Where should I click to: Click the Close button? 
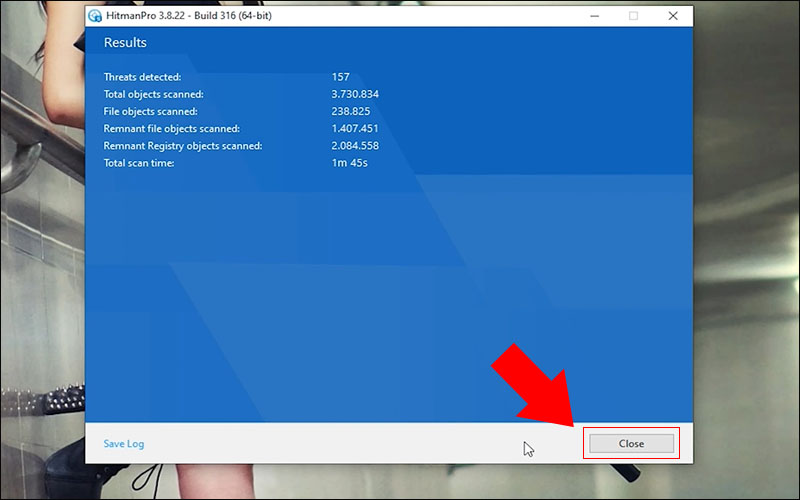pos(631,443)
